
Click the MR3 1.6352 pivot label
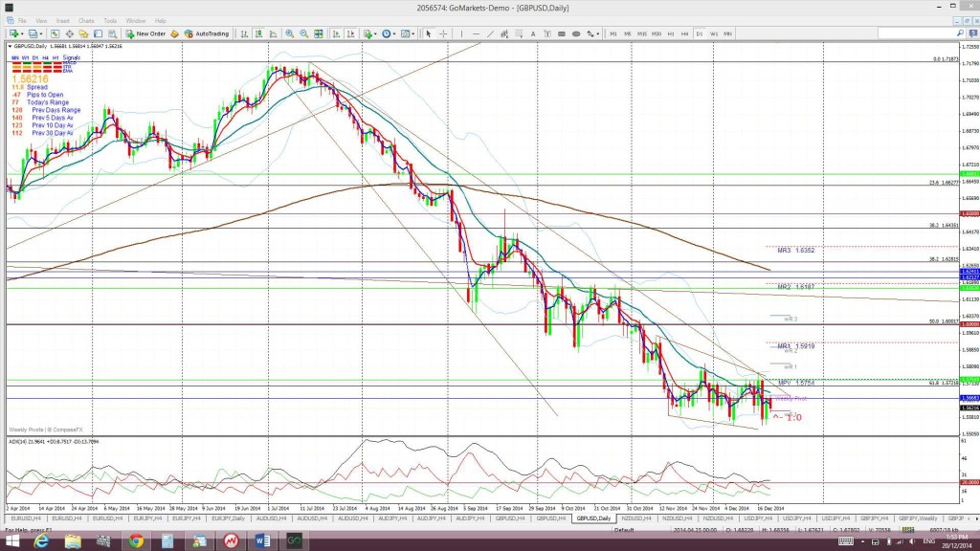click(x=795, y=251)
